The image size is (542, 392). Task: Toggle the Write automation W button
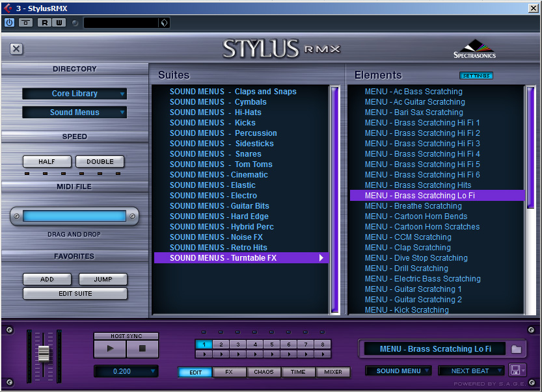point(59,23)
